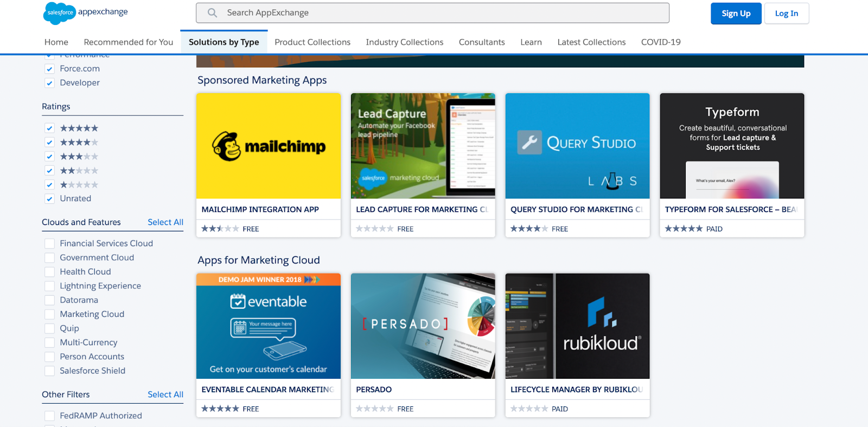
Task: Open the Rubikloud app thumbnail
Action: tap(577, 326)
